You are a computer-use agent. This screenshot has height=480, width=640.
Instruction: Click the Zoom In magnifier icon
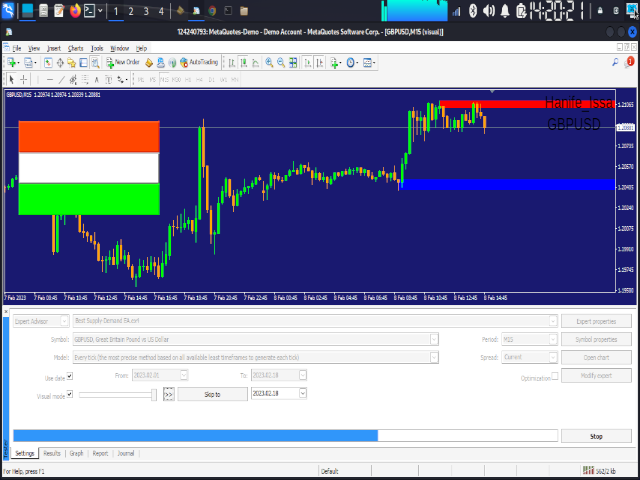(269, 62)
